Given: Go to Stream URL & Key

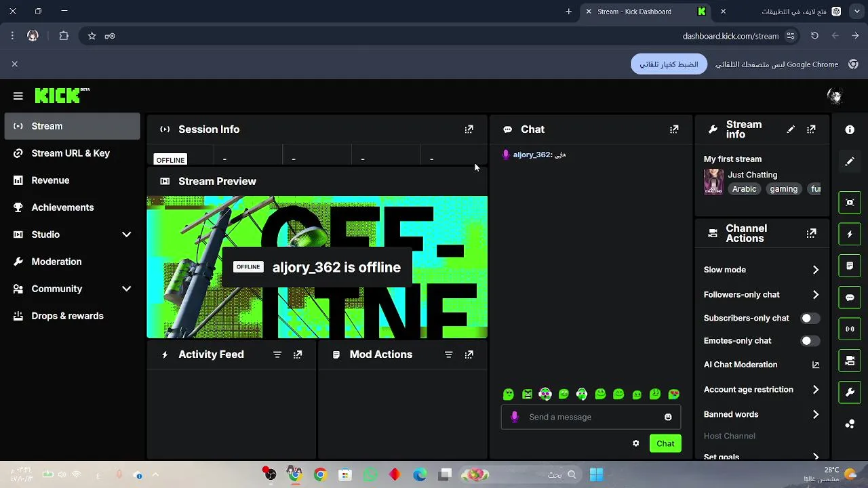Looking at the screenshot, I should (x=72, y=153).
